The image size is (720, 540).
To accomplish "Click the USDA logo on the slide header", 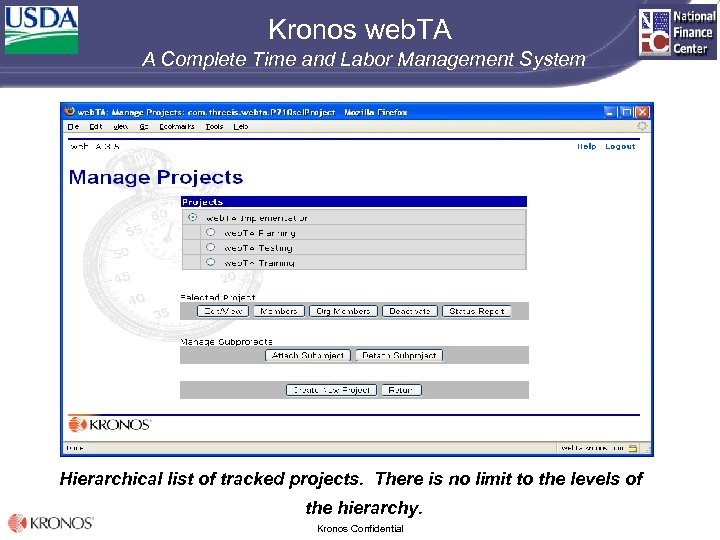I will [41, 30].
